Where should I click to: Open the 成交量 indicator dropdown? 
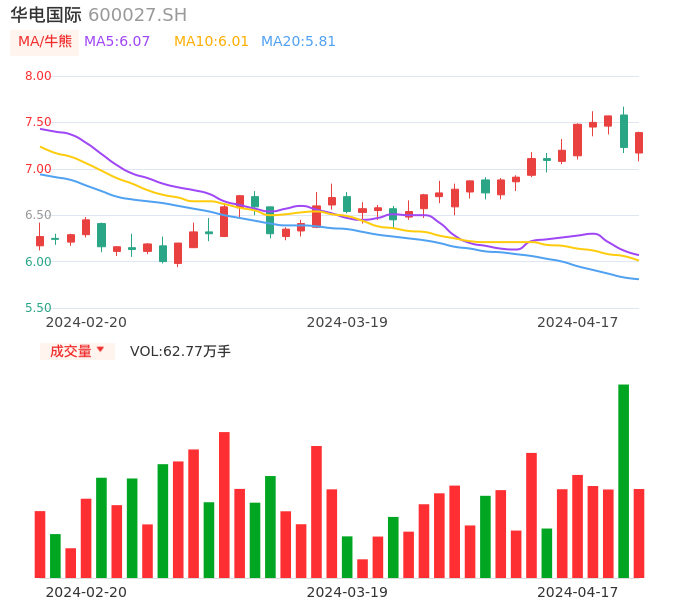click(77, 351)
